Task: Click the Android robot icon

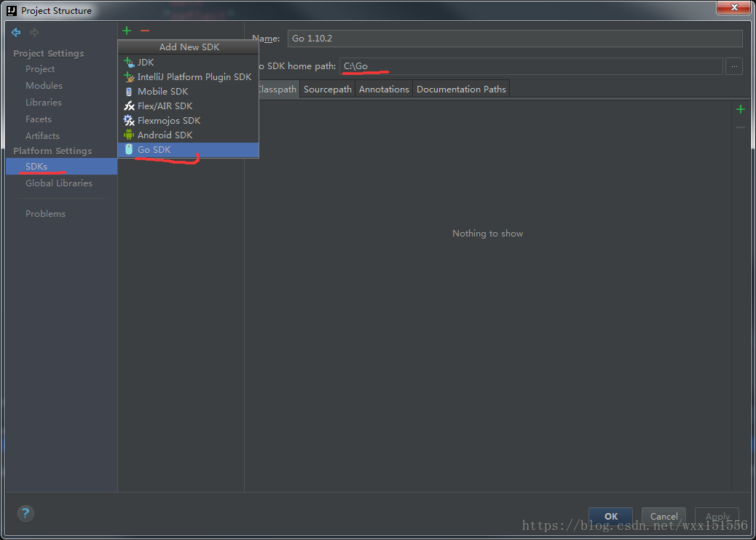Action: pyautogui.click(x=129, y=135)
